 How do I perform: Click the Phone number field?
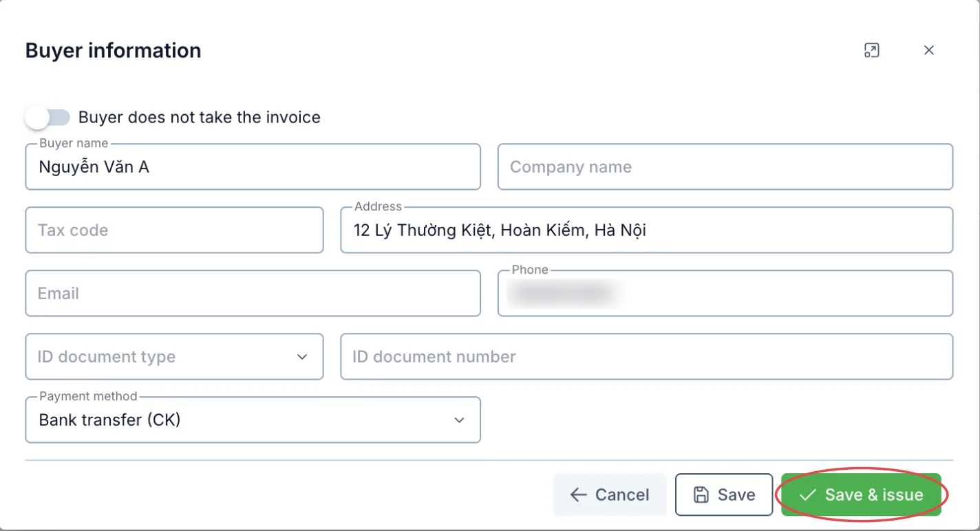(725, 293)
